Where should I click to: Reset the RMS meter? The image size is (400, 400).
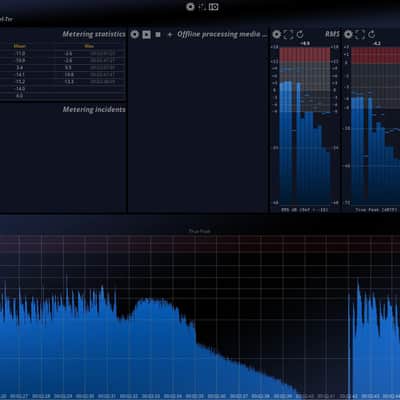[x=300, y=34]
